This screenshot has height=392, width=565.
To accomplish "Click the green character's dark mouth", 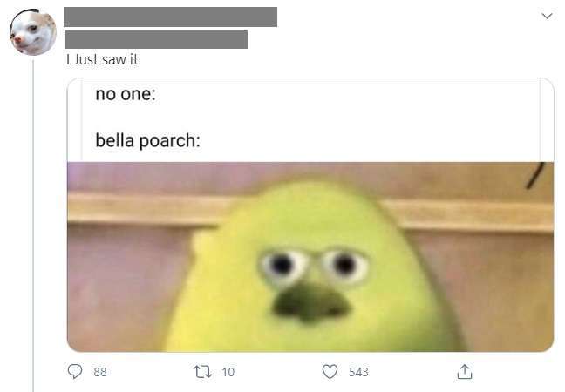I will pyautogui.click(x=310, y=302).
